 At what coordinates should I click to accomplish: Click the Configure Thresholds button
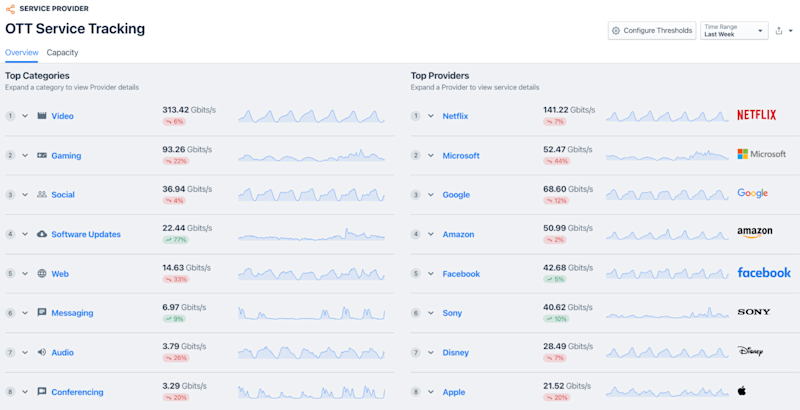click(x=652, y=31)
